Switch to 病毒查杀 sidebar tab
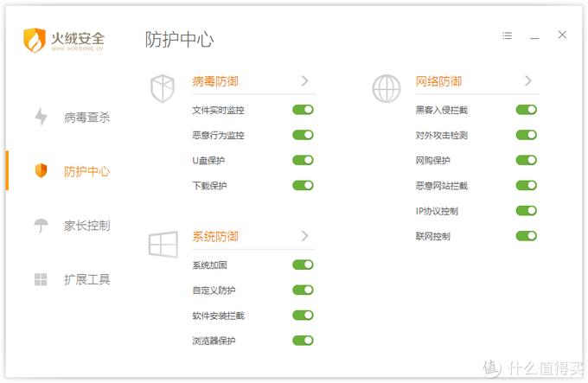The image size is (588, 383). [x=87, y=118]
